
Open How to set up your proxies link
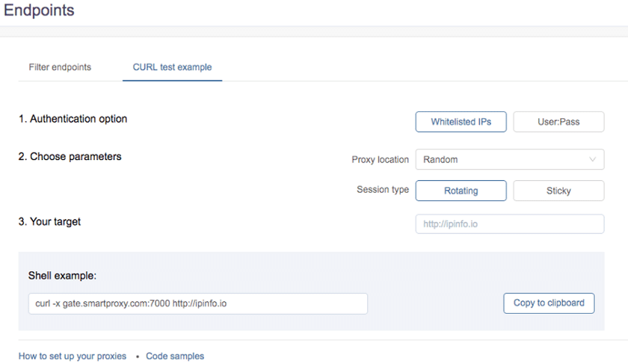pyautogui.click(x=73, y=357)
